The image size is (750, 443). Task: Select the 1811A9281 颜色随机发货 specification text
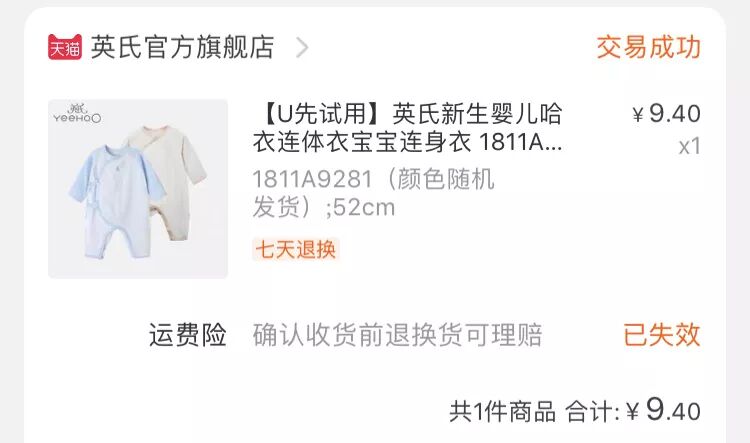373,193
